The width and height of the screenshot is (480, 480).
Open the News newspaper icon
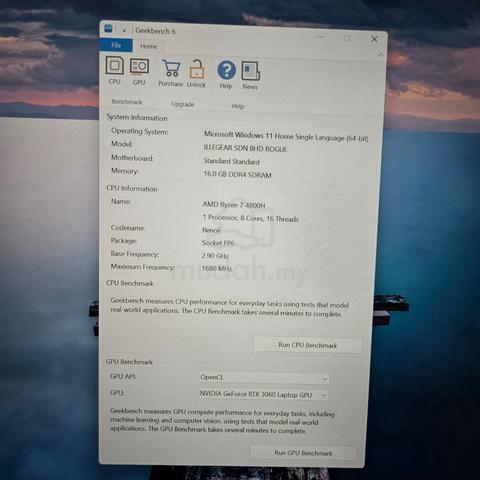250,75
